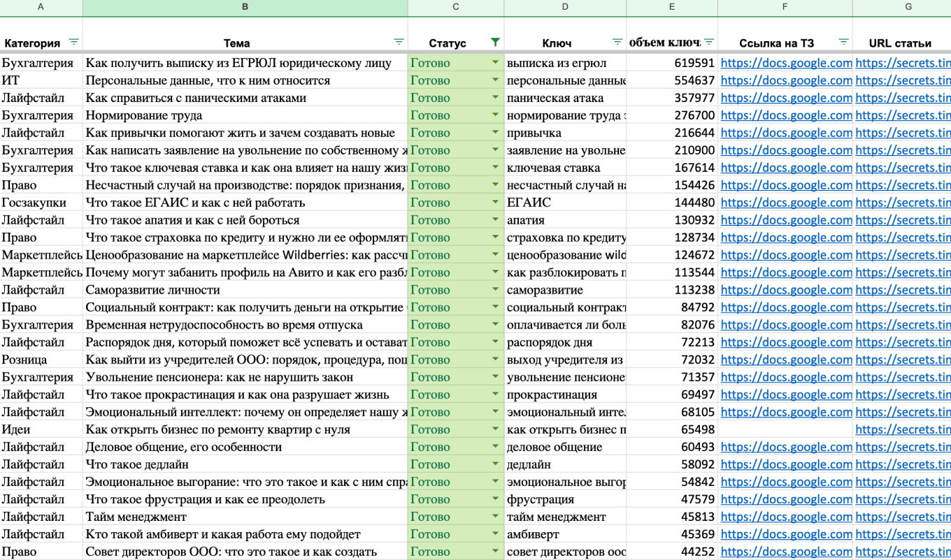Select column E header
951x560 pixels.
[671, 7]
